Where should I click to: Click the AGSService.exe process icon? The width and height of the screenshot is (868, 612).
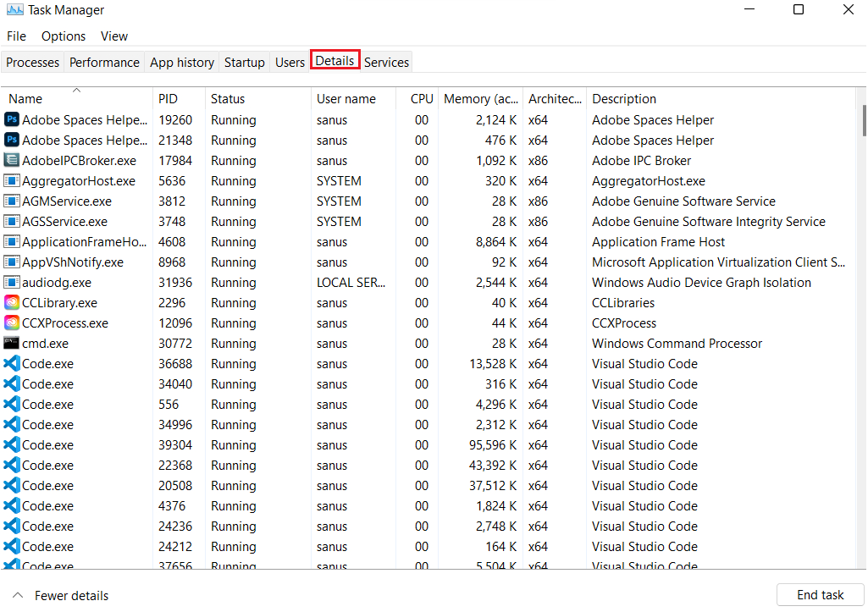[x=12, y=221]
